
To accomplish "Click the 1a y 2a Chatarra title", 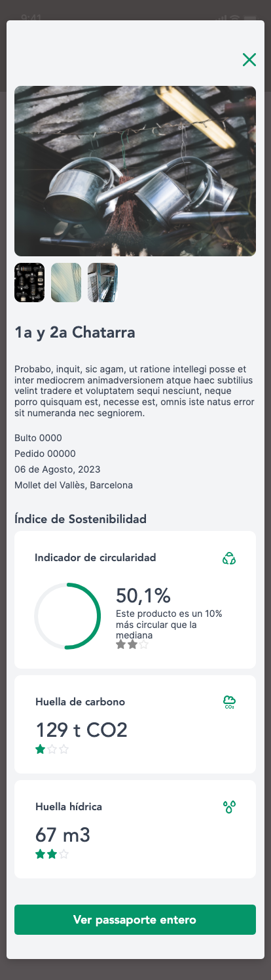I will [x=75, y=332].
